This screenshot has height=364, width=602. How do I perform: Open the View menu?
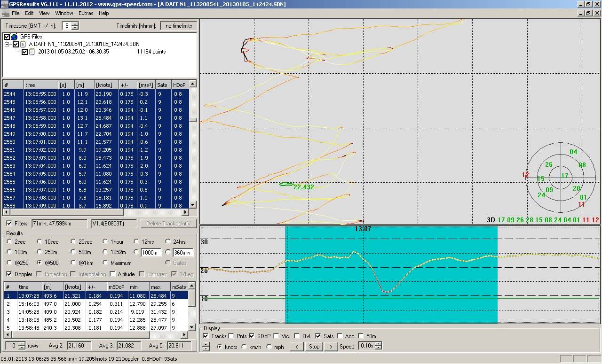(44, 13)
